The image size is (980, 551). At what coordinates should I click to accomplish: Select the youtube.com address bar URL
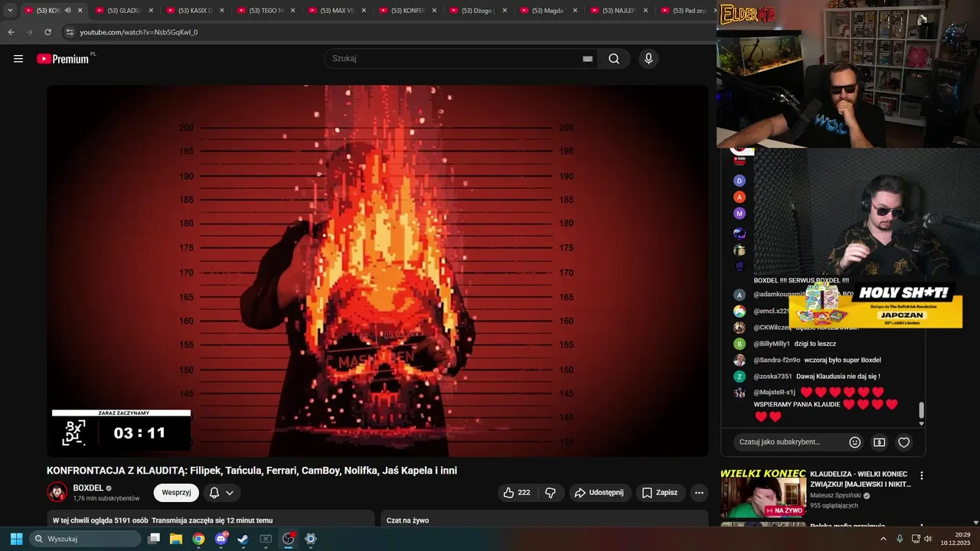[x=139, y=32]
